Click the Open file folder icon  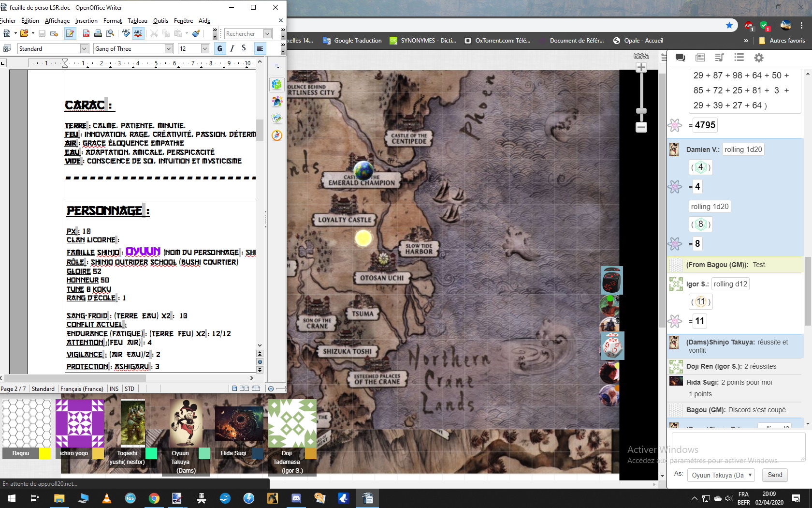coord(24,33)
